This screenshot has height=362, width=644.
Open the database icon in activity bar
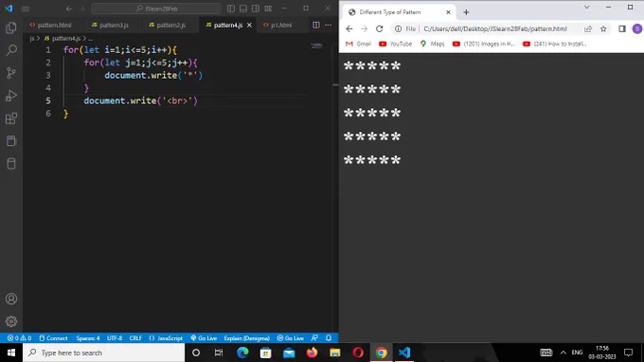point(11,164)
